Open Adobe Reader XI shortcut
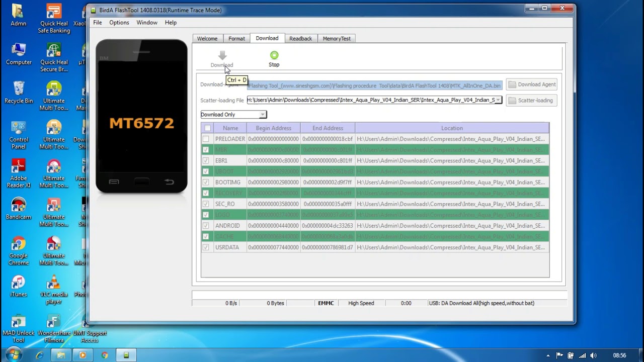This screenshot has height=362, width=644. tap(19, 173)
